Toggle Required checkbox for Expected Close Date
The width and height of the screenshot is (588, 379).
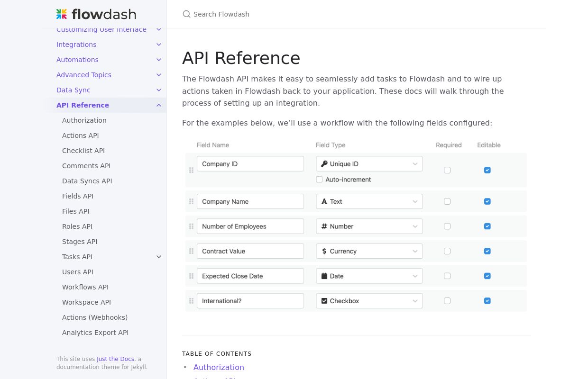pos(447,276)
